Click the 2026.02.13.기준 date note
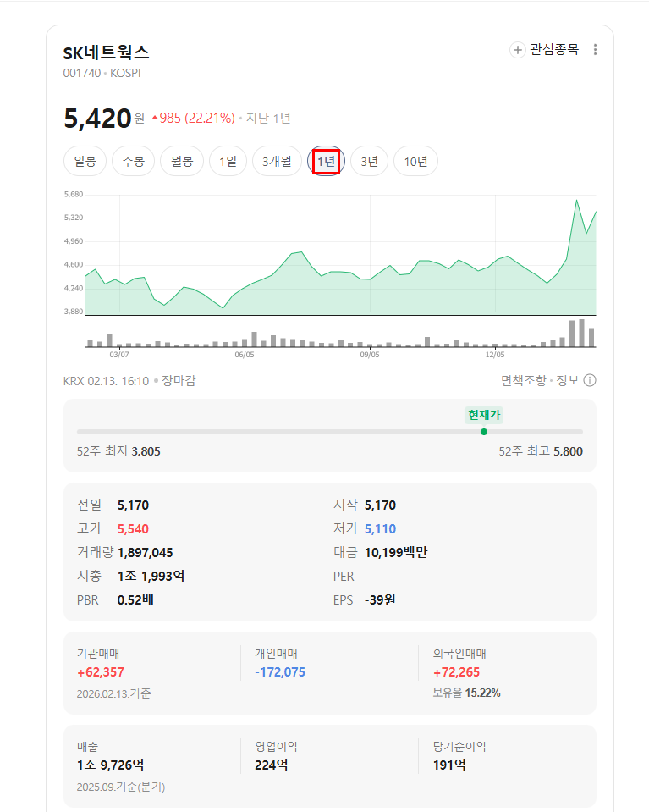 (x=114, y=693)
